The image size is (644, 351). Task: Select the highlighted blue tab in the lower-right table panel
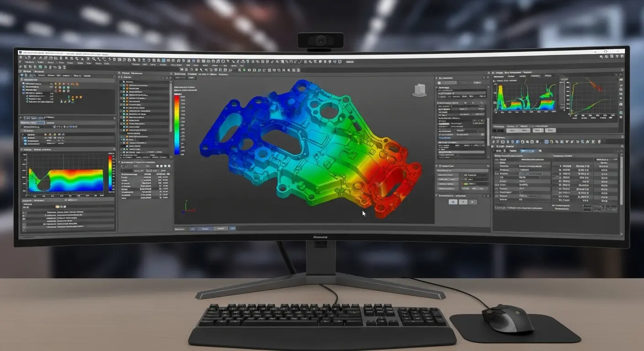tap(529, 151)
